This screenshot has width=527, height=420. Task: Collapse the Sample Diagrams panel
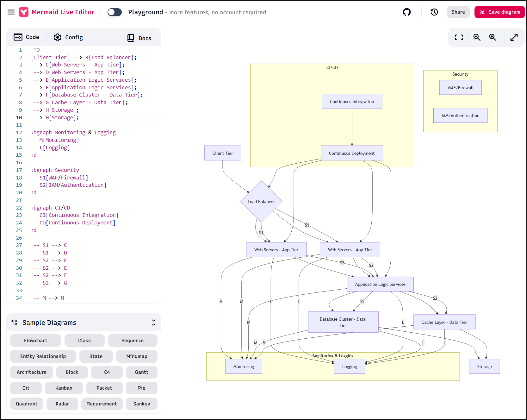[154, 323]
